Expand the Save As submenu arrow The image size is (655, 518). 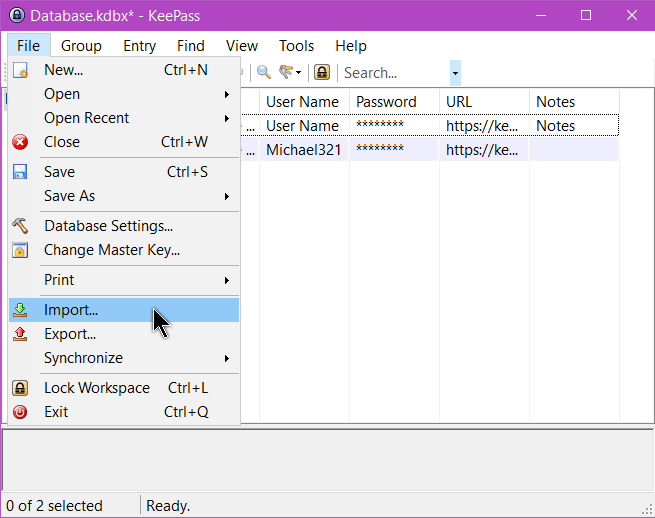[x=227, y=196]
